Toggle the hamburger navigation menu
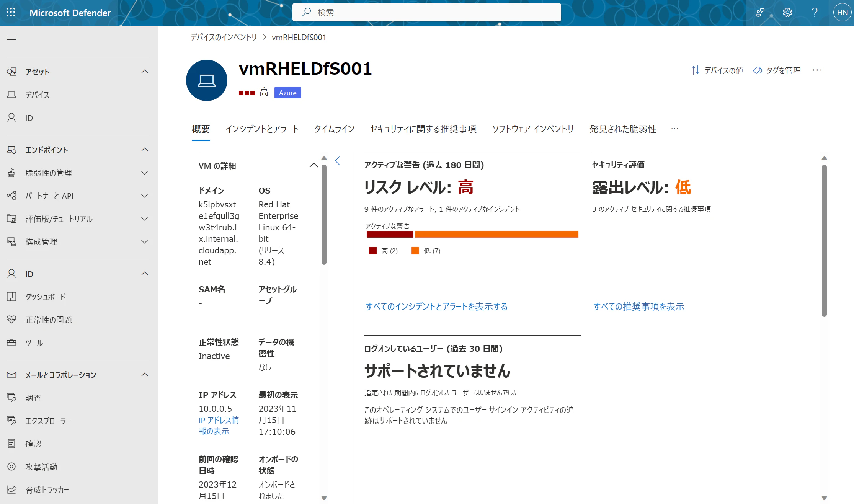The width and height of the screenshot is (854, 504). click(11, 38)
